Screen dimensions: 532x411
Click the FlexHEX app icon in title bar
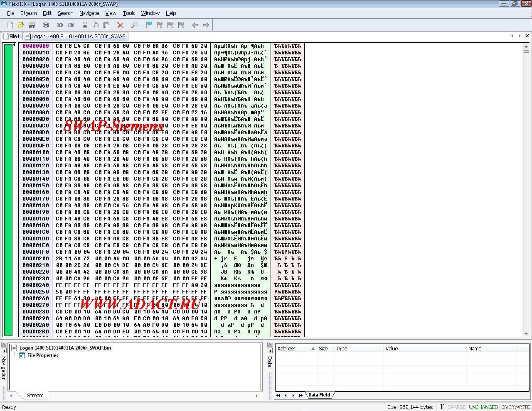click(x=4, y=4)
